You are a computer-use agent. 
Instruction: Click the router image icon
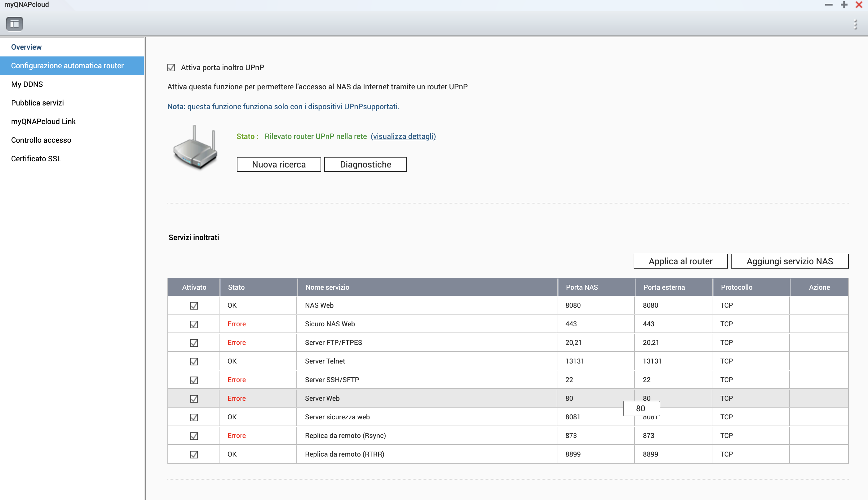pyautogui.click(x=195, y=148)
